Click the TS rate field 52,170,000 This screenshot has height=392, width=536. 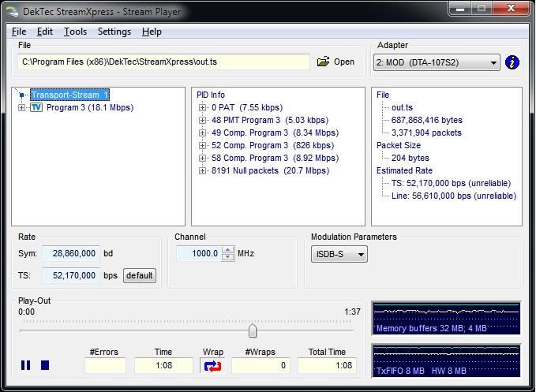pyautogui.click(x=71, y=275)
